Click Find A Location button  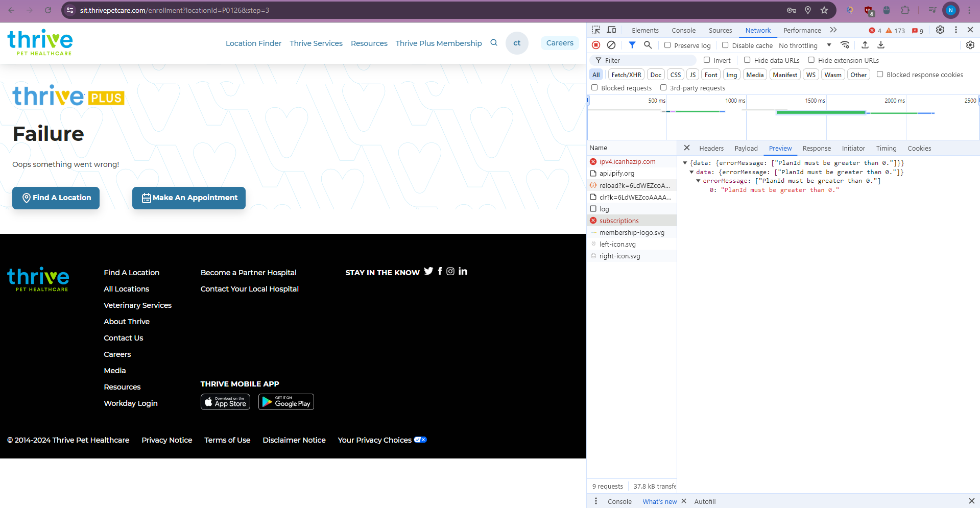click(x=56, y=198)
